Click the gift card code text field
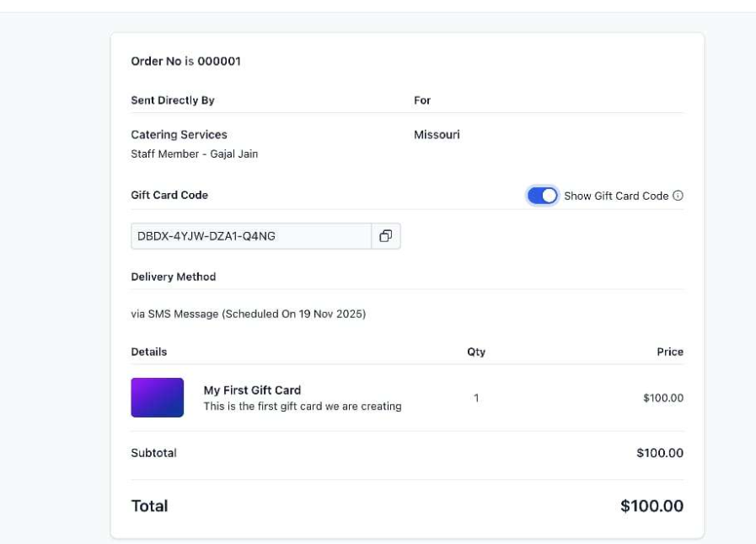Viewport: 756px width, 544px height. (x=250, y=236)
